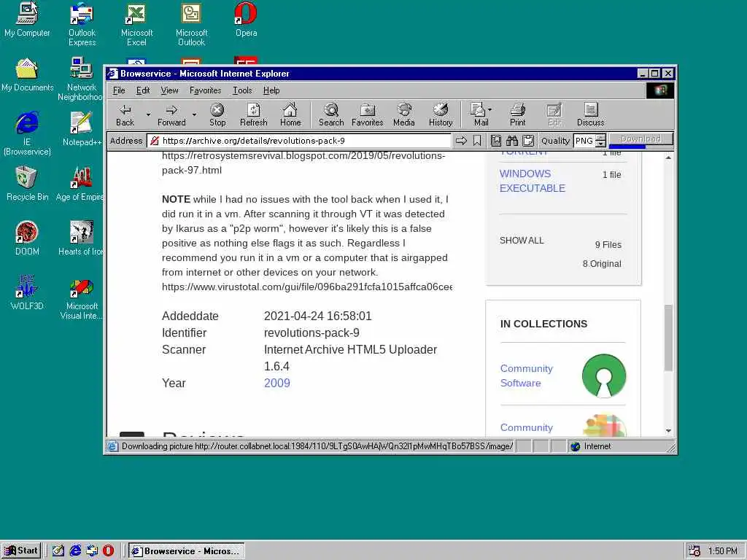Click Show Desktop quick launch icon

(x=58, y=551)
